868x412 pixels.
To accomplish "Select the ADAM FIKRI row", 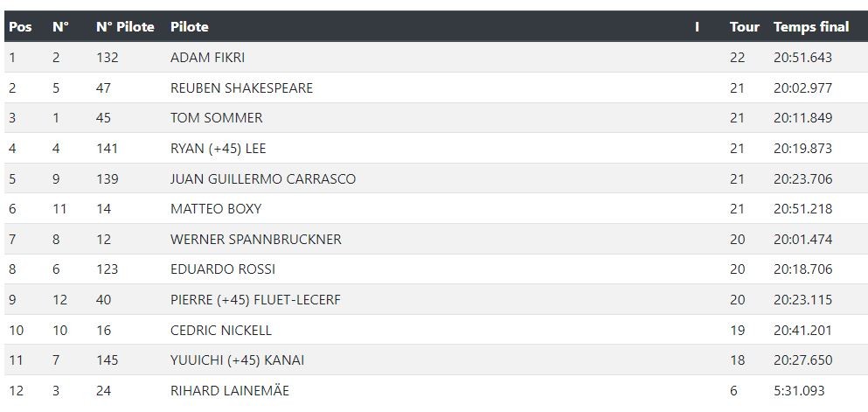I will coord(436,57).
